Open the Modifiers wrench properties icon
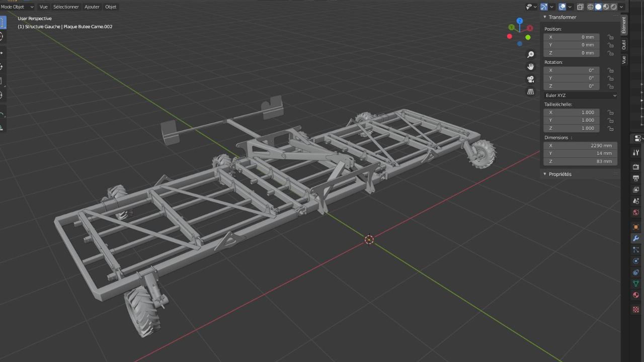Image resolution: width=644 pixels, height=362 pixels. click(636, 238)
